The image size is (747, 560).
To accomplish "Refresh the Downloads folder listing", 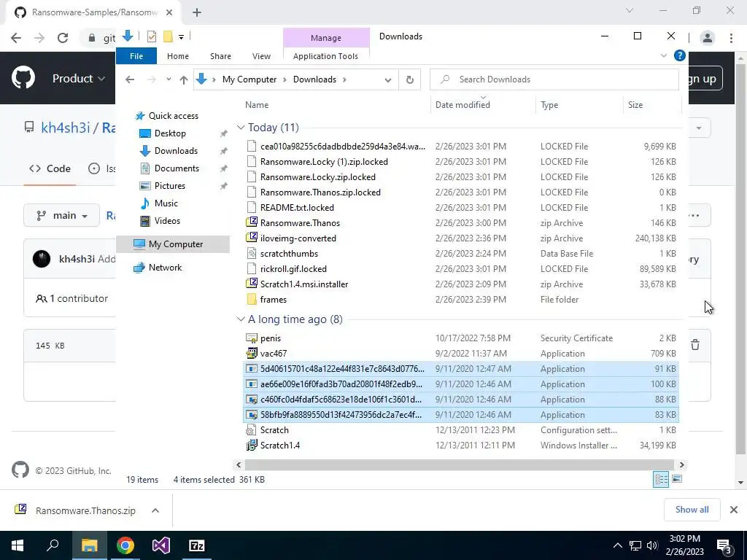I will click(x=410, y=79).
